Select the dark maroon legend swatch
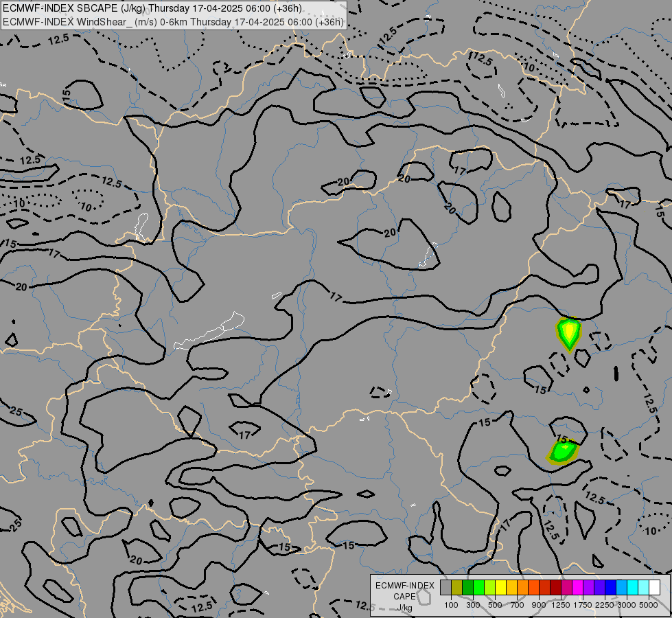Screen dimensions: 672x618 point(556,587)
